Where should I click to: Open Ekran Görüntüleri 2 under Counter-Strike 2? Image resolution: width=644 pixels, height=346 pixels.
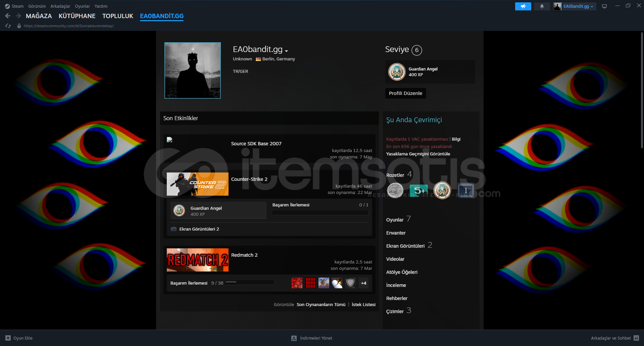pyautogui.click(x=199, y=229)
